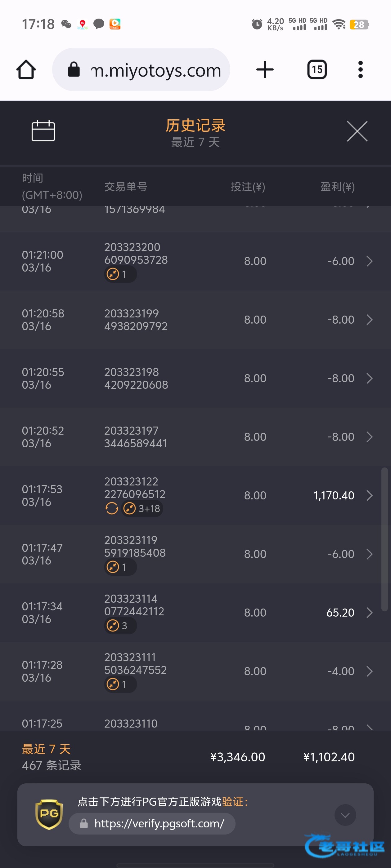This screenshot has width=391, height=868.
Task: Open the tab switcher showing 15 tabs
Action: point(317,70)
